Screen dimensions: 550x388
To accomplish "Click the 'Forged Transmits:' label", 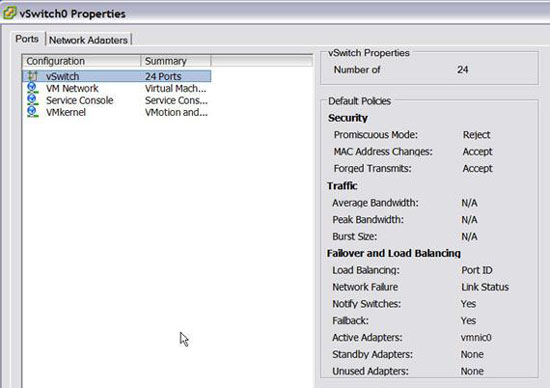I will (373, 168).
